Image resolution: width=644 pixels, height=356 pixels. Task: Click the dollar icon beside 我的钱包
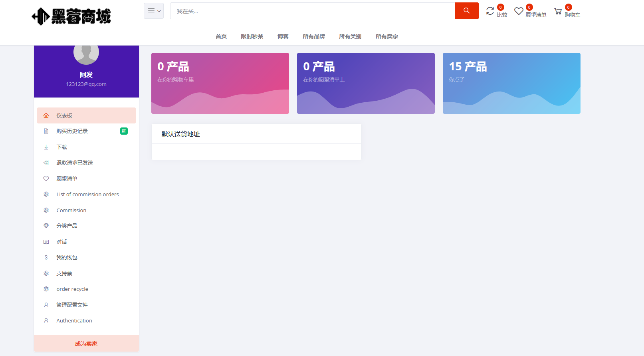pos(46,257)
